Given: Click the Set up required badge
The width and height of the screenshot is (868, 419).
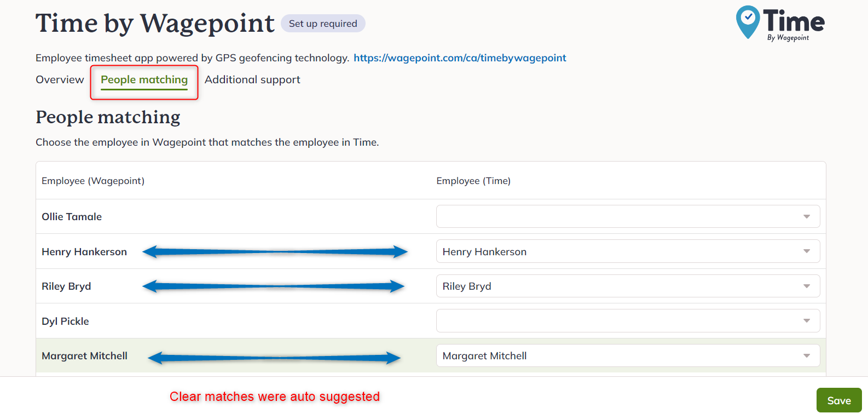Looking at the screenshot, I should tap(323, 24).
